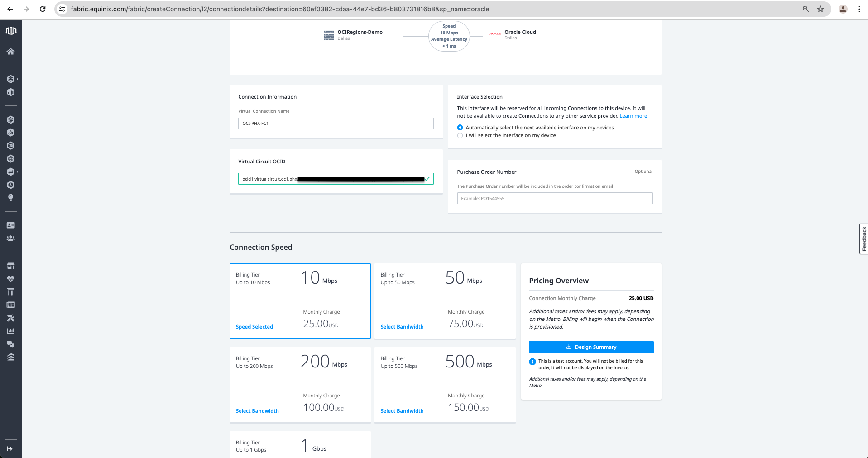This screenshot has height=458, width=868.
Task: Select automatically select next available interface
Action: 460,128
